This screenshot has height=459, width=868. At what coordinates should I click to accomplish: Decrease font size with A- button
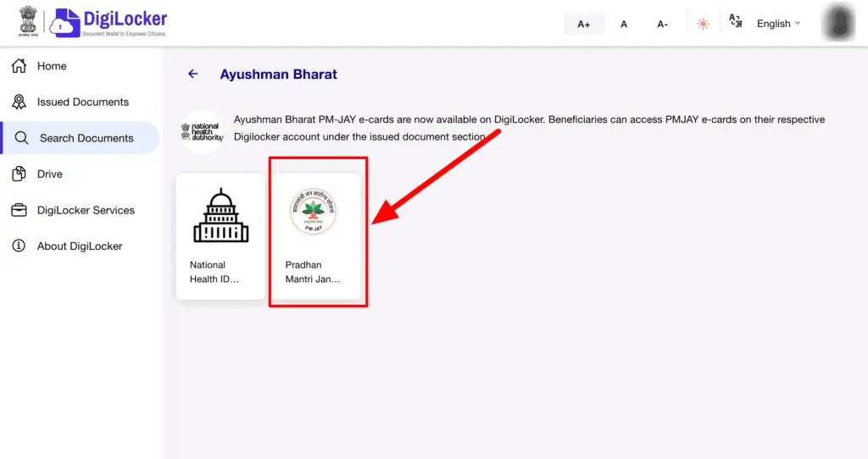[x=663, y=24]
